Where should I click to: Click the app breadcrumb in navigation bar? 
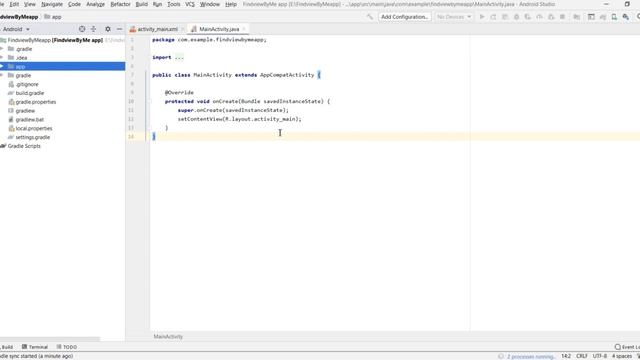coord(53,17)
